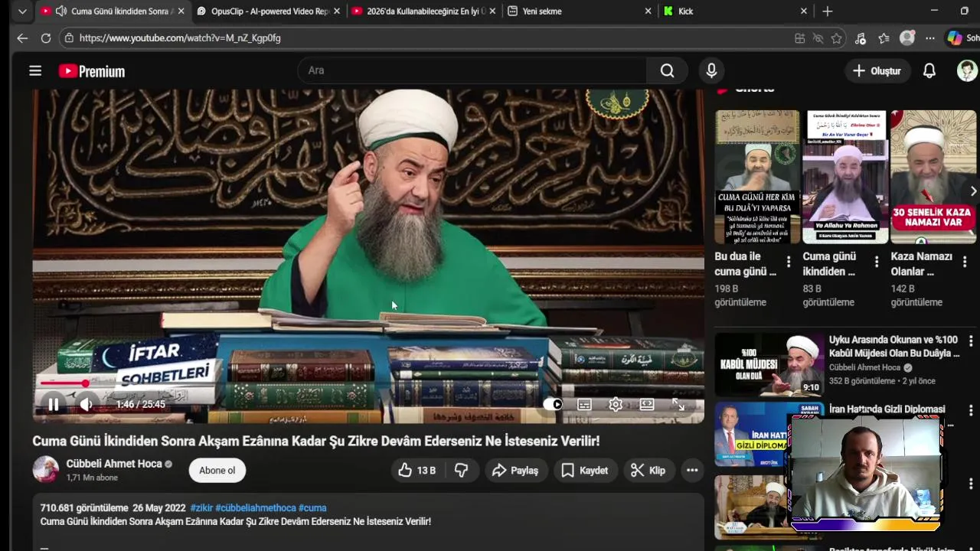This screenshot has height=551, width=980.
Task: Open player settings gear
Action: click(x=616, y=404)
